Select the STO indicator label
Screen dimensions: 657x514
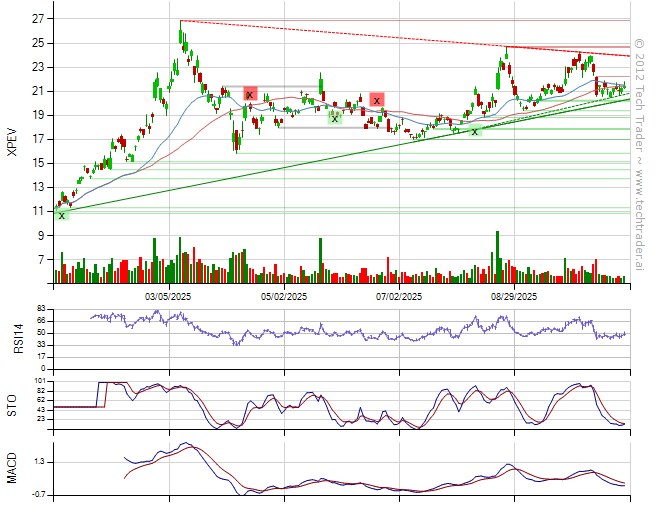[12, 404]
